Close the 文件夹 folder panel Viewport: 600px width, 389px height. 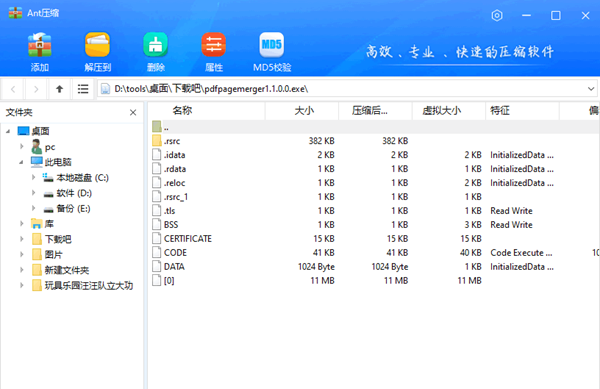pyautogui.click(x=133, y=112)
